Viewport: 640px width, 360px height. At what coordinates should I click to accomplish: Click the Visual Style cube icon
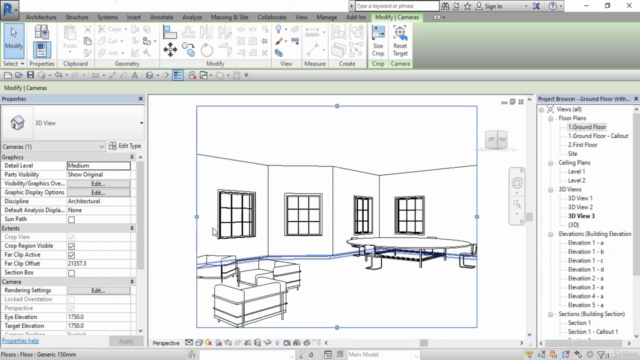(199, 343)
